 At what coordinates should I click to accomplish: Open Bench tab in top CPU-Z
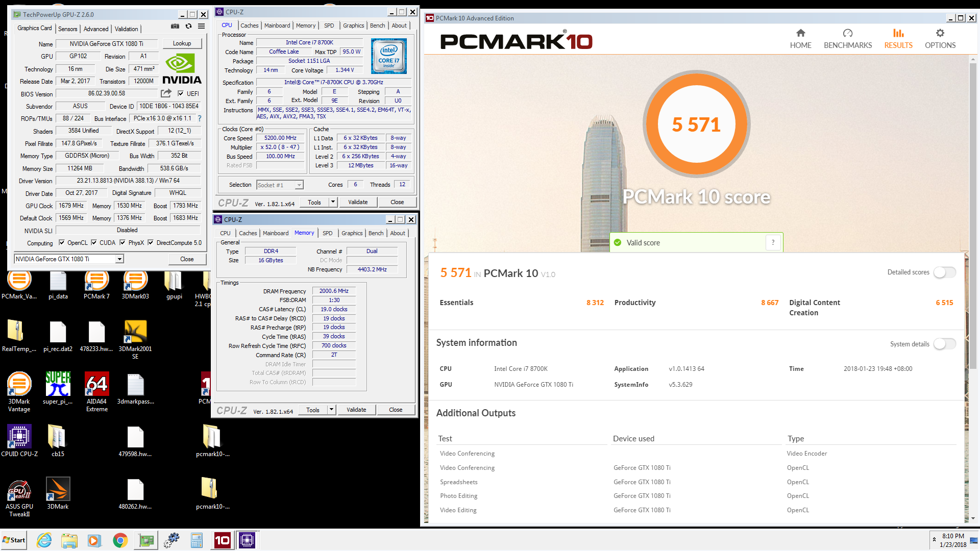click(378, 26)
